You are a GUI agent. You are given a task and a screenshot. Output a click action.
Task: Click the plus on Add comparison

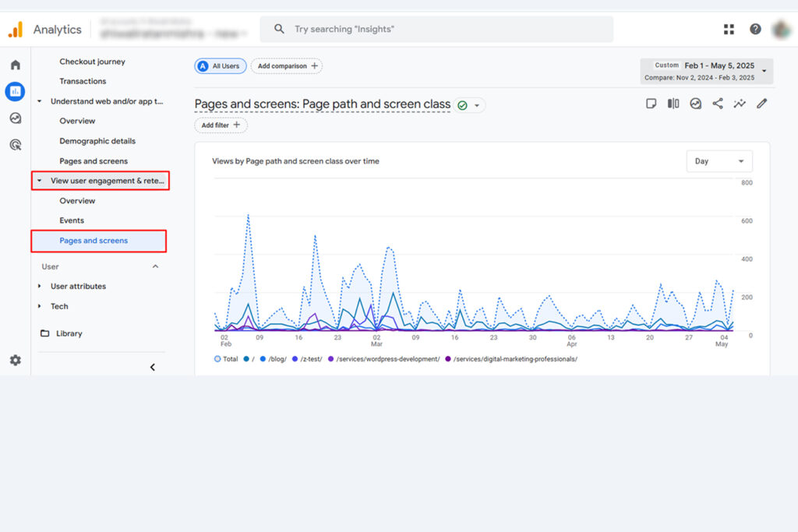pyautogui.click(x=315, y=65)
